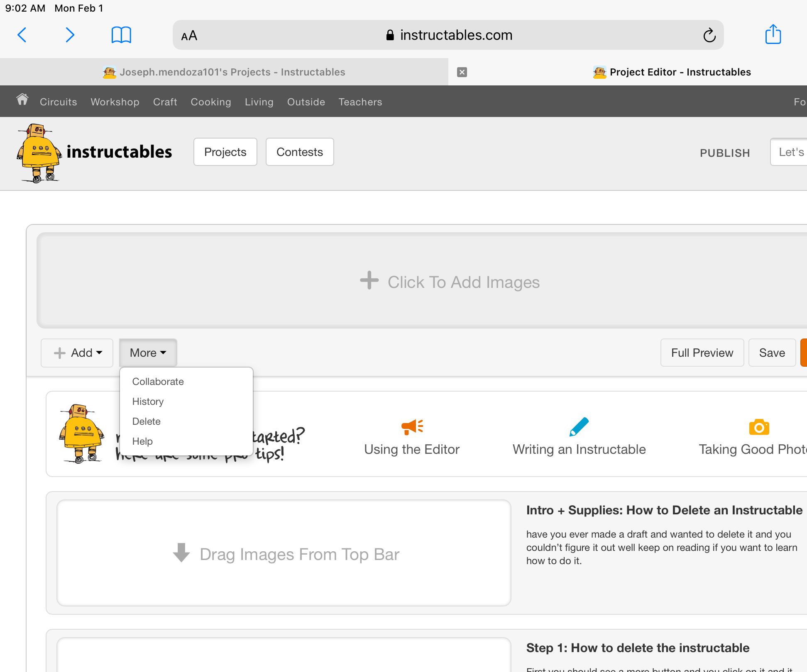This screenshot has width=807, height=672.
Task: Choose Collaborate from the open menu
Action: point(158,382)
